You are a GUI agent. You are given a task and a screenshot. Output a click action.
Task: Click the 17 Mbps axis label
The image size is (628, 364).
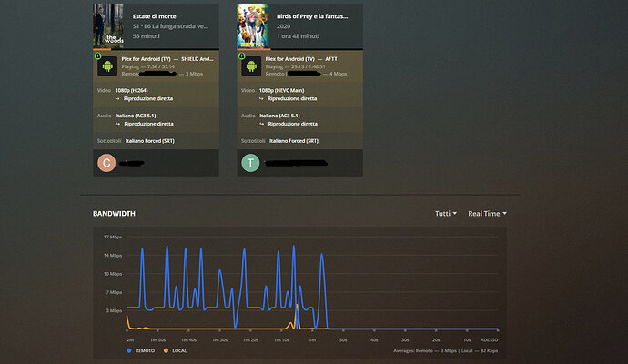[x=113, y=238]
